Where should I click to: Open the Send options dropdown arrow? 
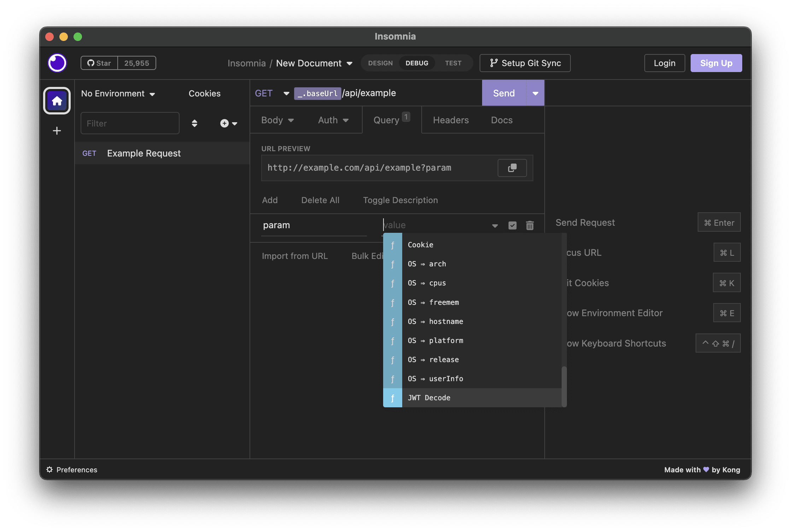tap(535, 93)
